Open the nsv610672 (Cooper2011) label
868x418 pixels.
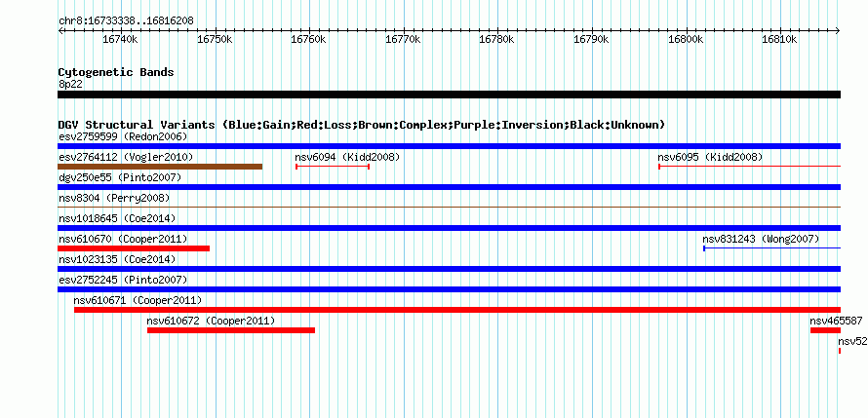coord(211,321)
